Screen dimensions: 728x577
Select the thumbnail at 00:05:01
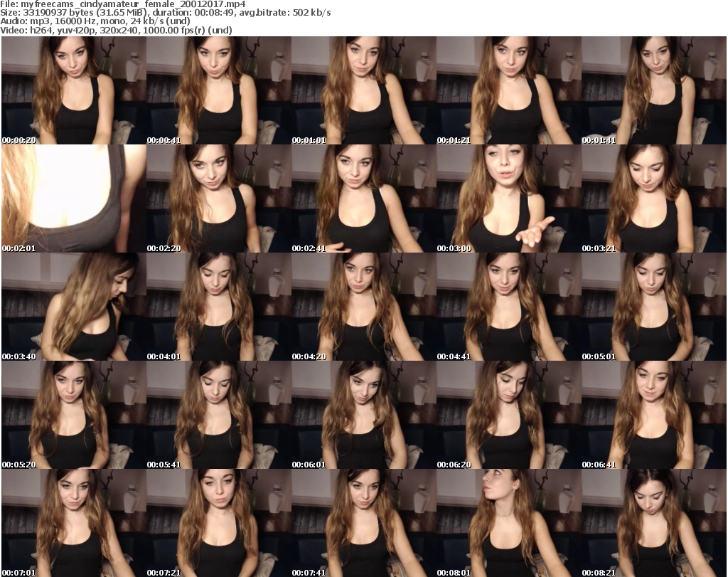654,307
